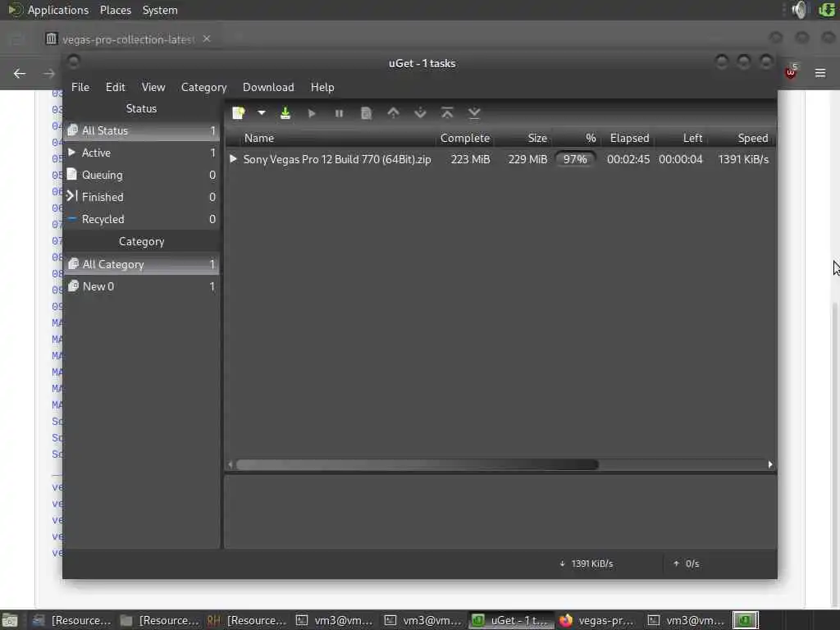The image size is (840, 630).
Task: Open the new download dropdown arrow
Action: 262,113
